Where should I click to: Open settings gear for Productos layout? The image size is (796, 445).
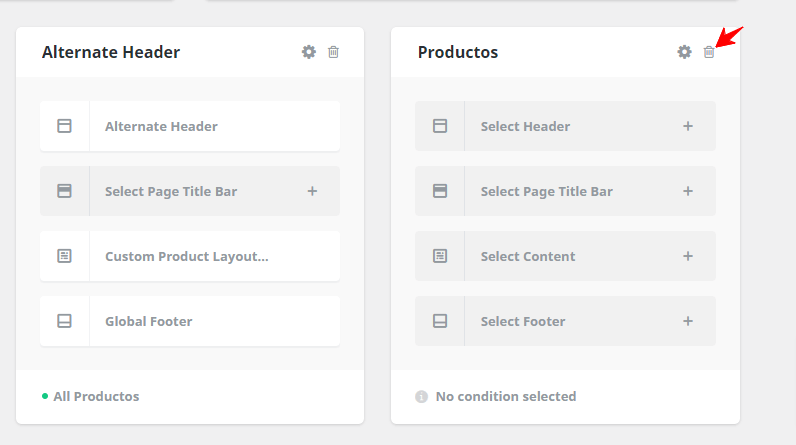[x=684, y=52]
